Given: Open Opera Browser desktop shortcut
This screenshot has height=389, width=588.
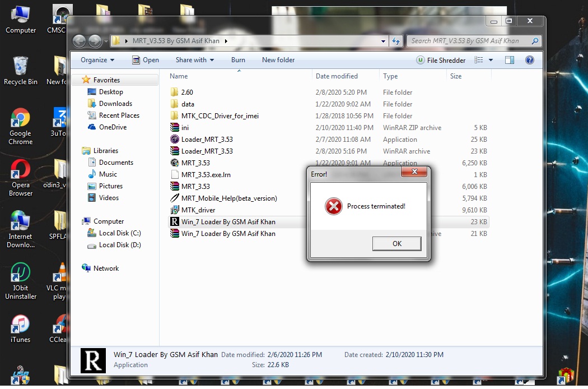Looking at the screenshot, I should point(20,178).
